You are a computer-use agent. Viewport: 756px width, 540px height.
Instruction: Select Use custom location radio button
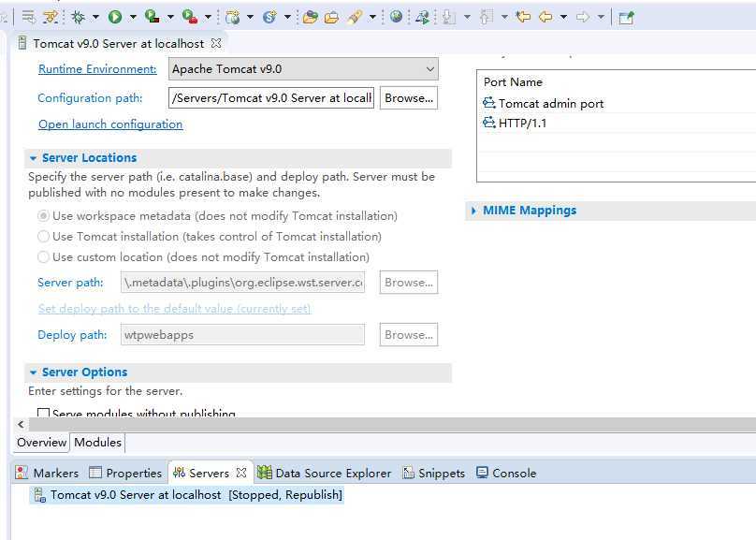43,257
